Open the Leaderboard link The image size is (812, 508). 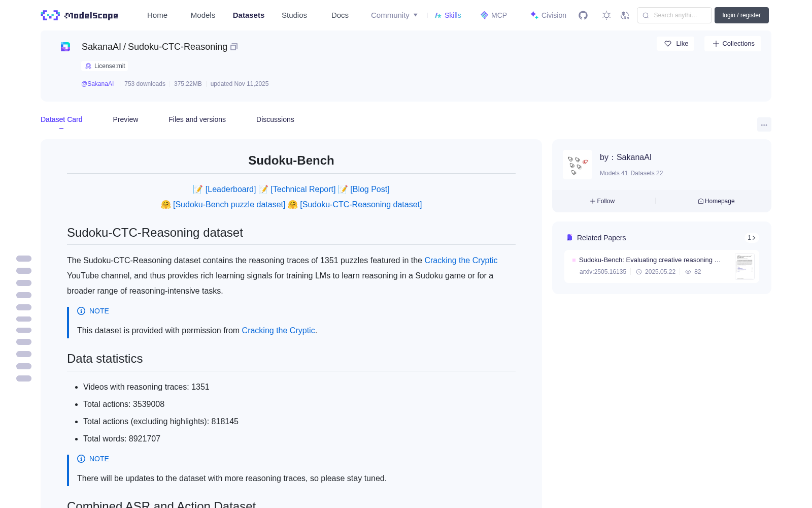click(x=230, y=189)
